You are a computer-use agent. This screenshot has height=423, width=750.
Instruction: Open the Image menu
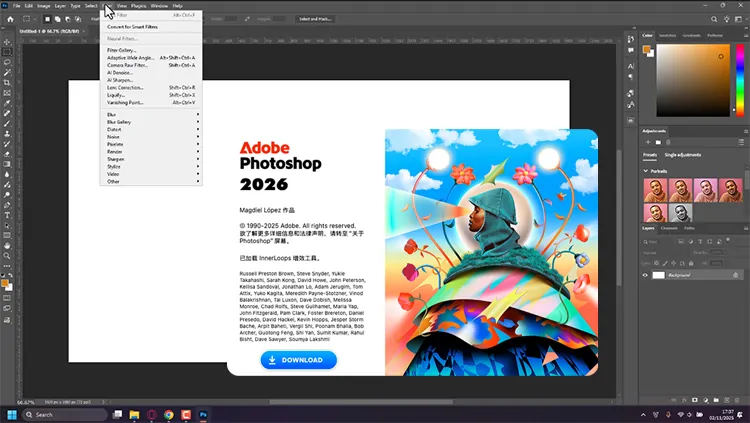(44, 6)
